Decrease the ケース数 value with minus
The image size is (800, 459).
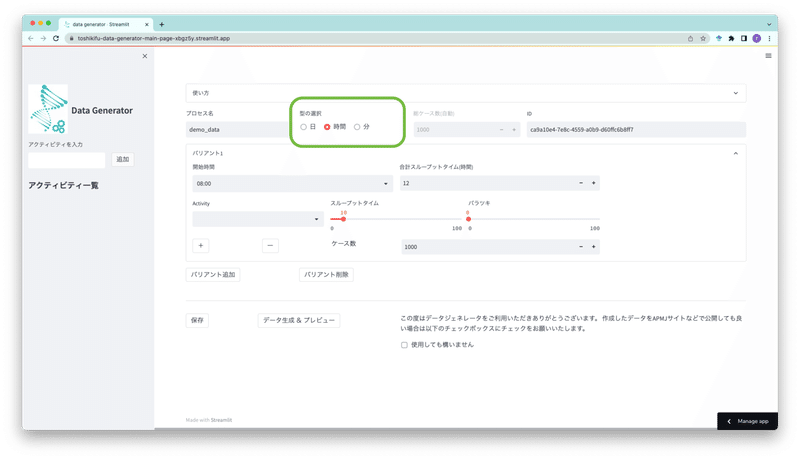(x=581, y=247)
